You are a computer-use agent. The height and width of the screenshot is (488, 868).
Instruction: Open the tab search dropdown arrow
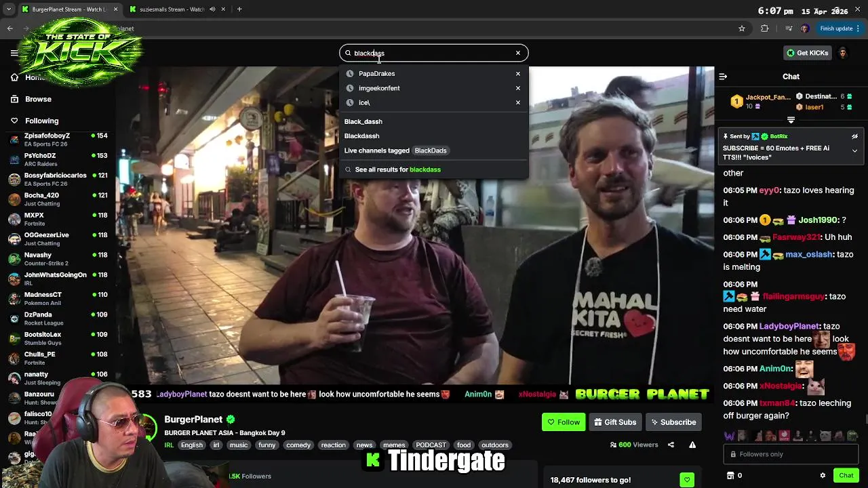pos(8,9)
